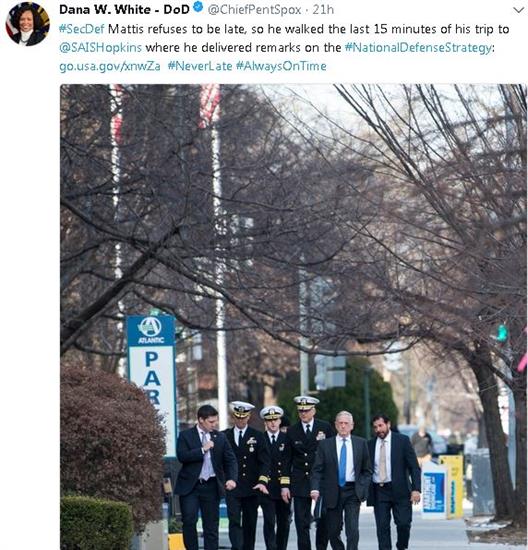Open the #AlwaysOnTime hashtag

[281, 66]
